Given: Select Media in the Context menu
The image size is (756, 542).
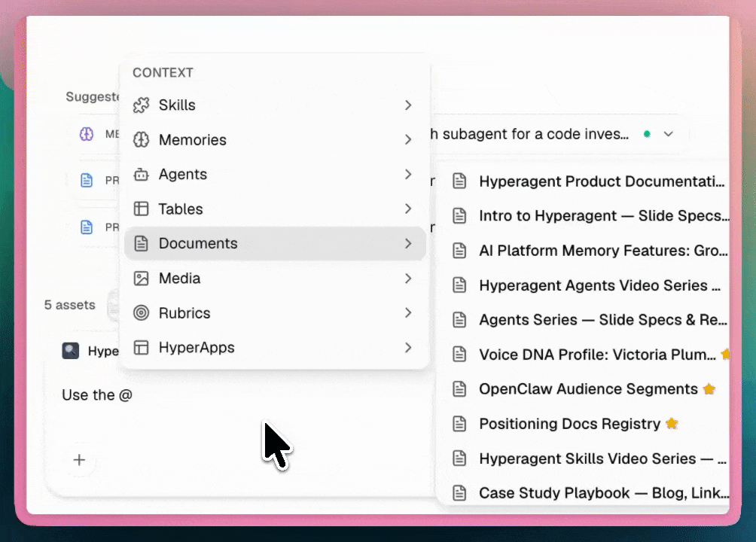Looking at the screenshot, I should (x=275, y=279).
